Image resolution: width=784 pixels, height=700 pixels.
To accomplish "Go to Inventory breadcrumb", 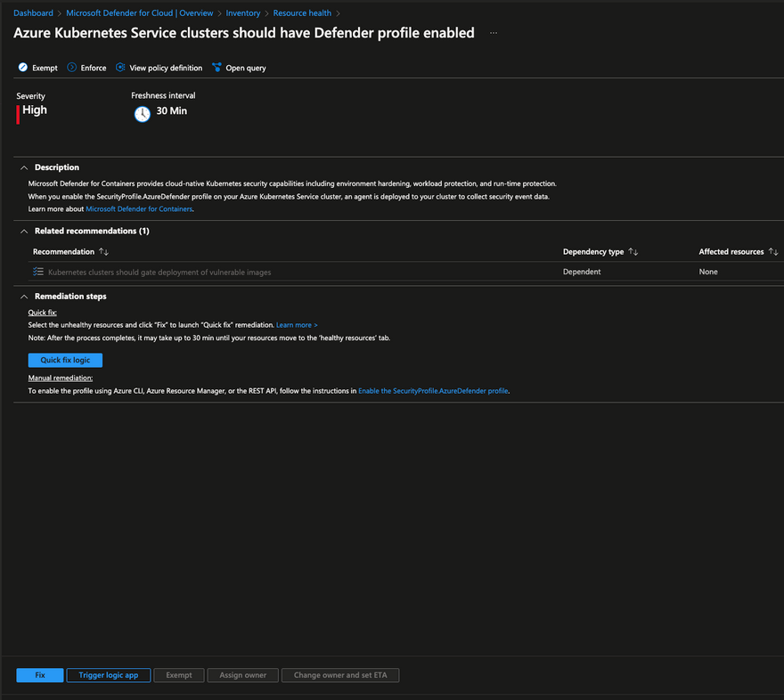I will (x=243, y=13).
